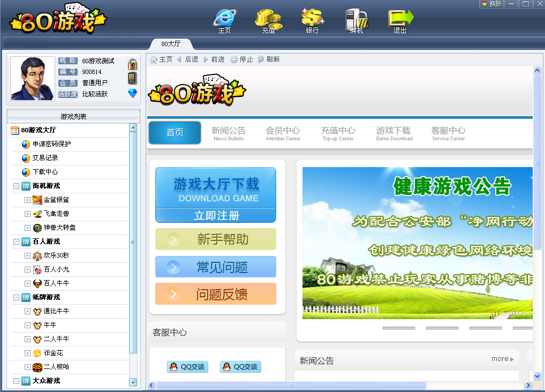Viewport: 545px width, 392px height.
Task: Click 游戏大厅下载 Download Game banner
Action: click(216, 189)
